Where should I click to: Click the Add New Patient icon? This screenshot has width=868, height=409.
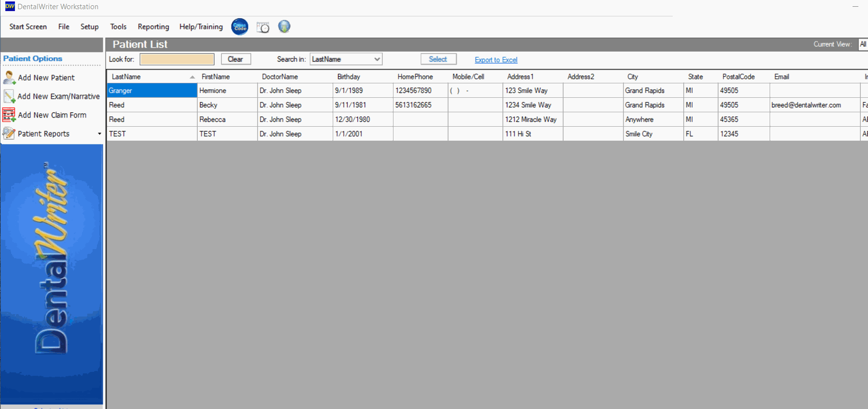9,78
